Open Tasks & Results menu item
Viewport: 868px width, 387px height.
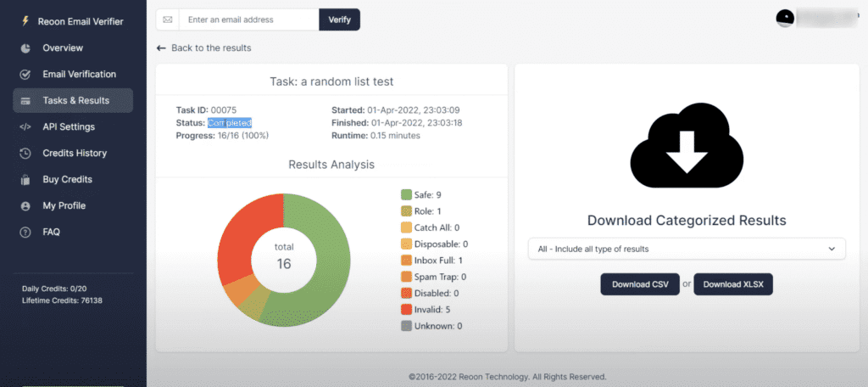(75, 100)
